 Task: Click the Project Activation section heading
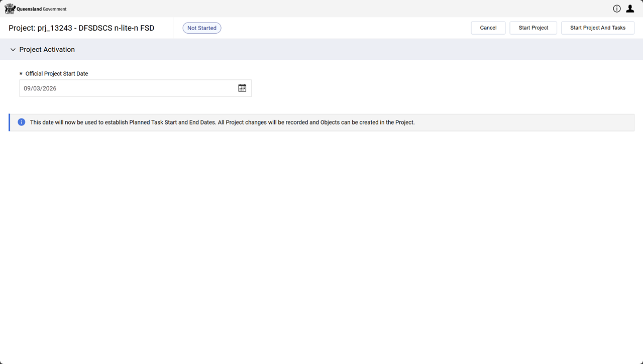47,50
